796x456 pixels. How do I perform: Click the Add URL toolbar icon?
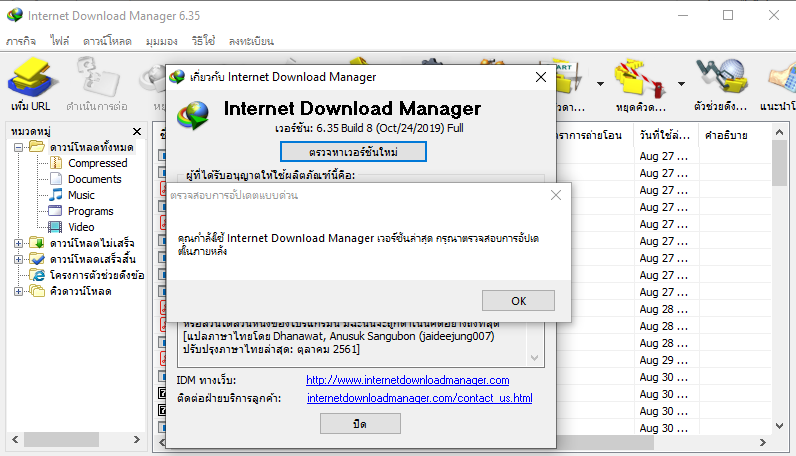coord(31,77)
